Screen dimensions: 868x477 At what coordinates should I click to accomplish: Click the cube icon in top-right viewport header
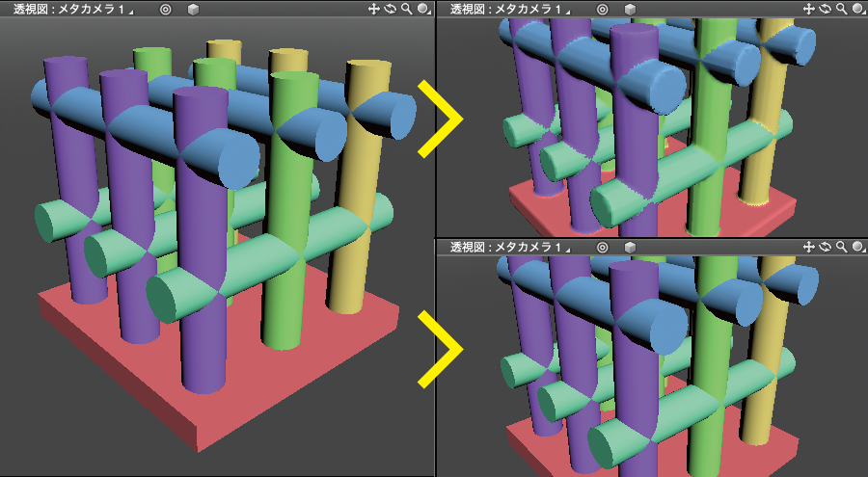click(630, 9)
